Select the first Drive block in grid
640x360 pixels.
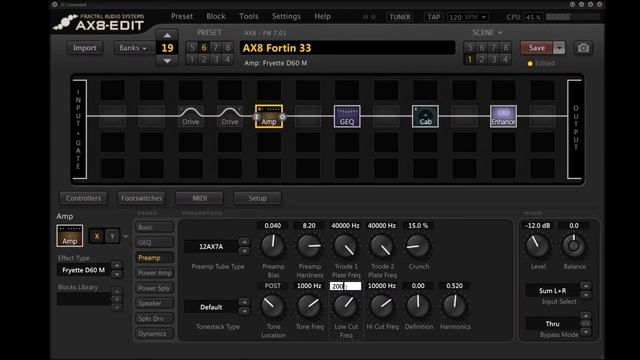coord(191,116)
